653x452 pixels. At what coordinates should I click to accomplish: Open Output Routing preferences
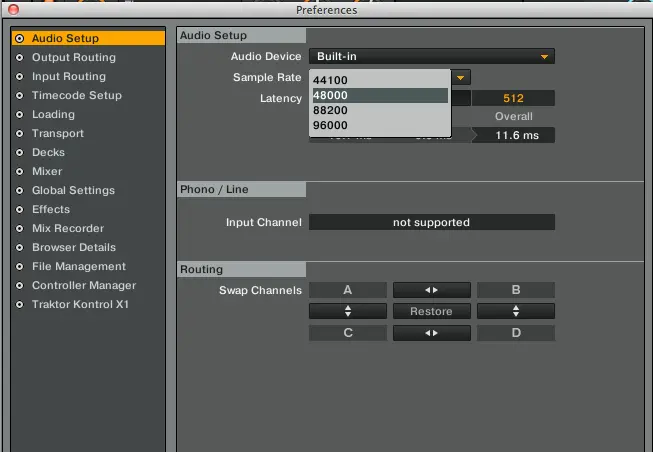(x=73, y=57)
